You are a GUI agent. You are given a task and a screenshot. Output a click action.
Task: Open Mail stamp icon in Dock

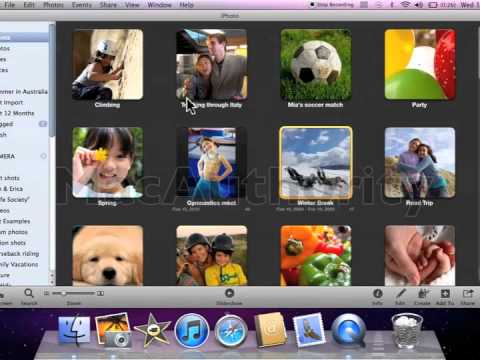[309, 329]
